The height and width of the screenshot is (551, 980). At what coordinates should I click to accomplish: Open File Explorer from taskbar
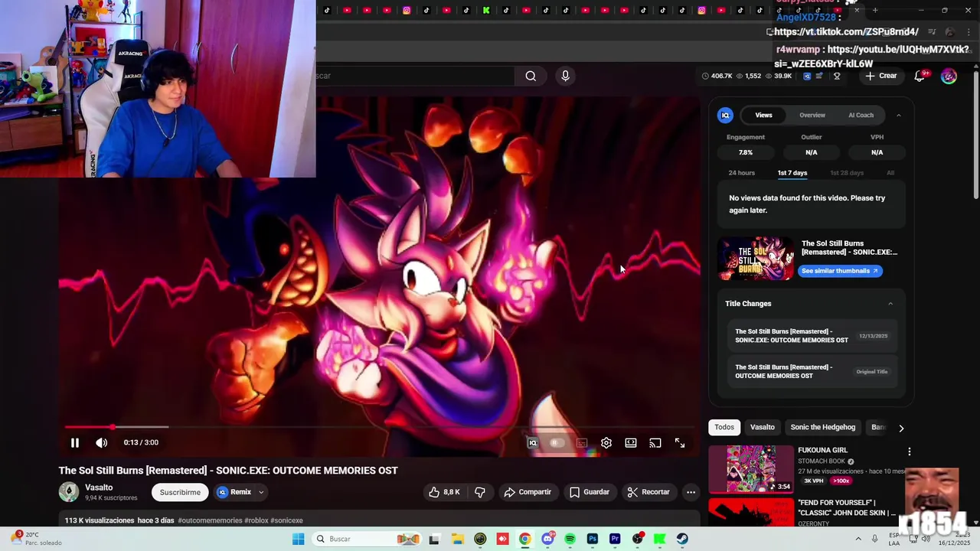(457, 539)
